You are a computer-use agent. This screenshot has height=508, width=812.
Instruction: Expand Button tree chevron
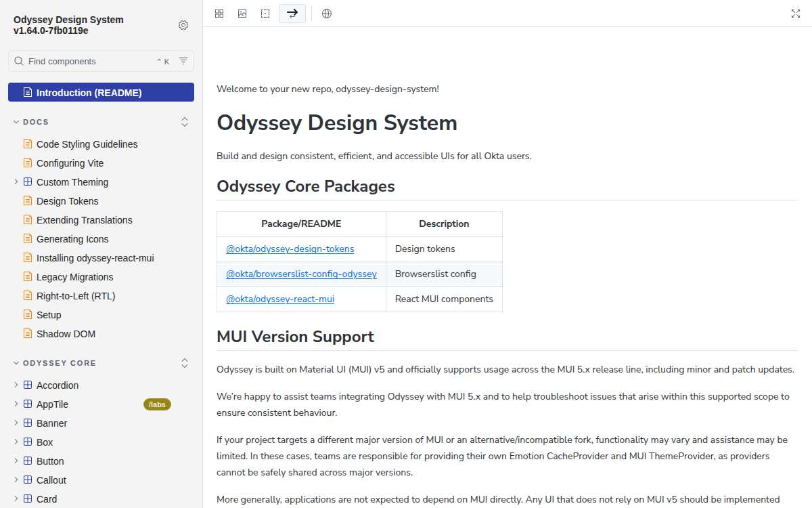[16, 461]
